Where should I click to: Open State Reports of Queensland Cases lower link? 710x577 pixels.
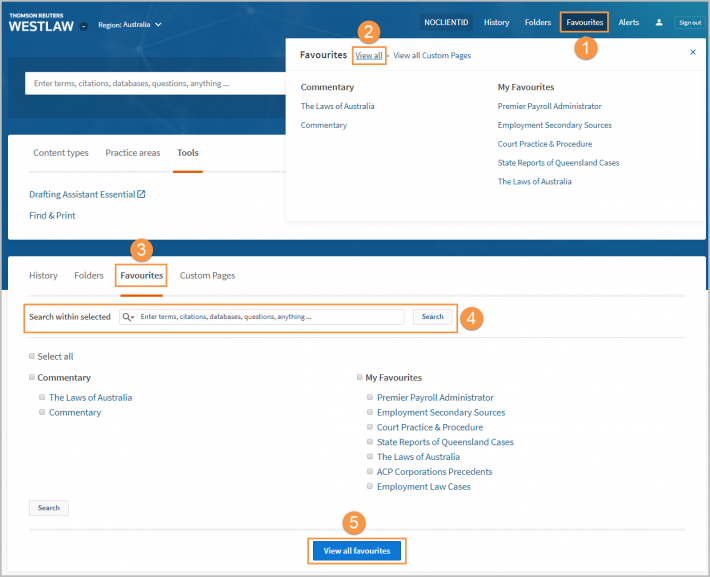pos(445,442)
